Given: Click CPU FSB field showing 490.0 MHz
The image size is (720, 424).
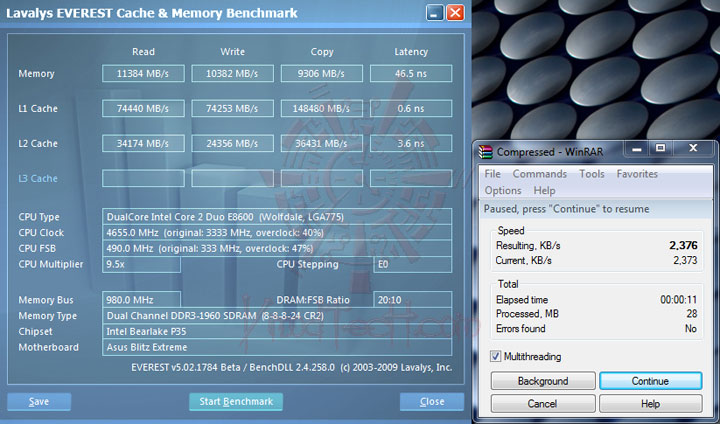Looking at the screenshot, I should 277,249.
